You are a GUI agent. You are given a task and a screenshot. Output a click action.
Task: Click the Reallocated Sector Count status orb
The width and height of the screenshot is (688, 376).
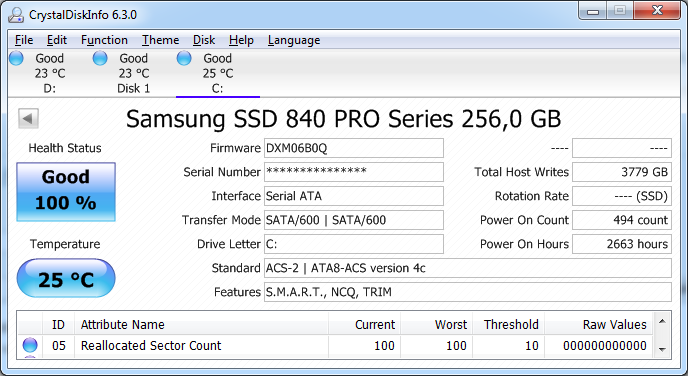(x=30, y=345)
